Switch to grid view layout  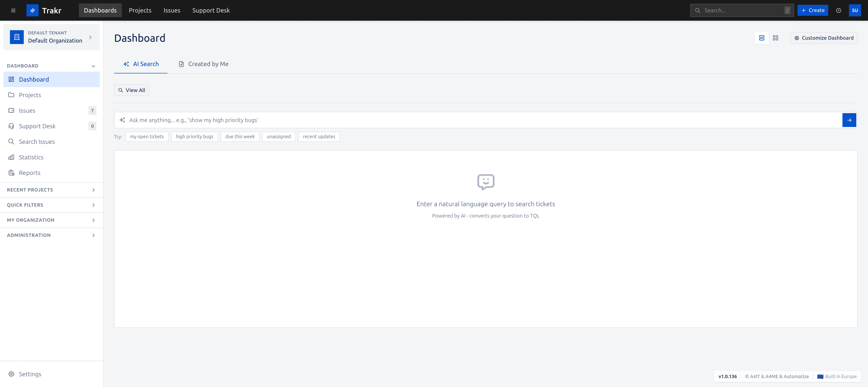(x=775, y=38)
